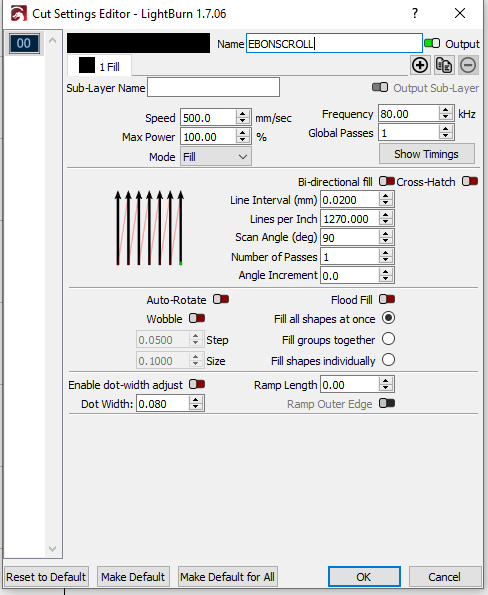Enable the Cross-Hatch switch

(x=470, y=181)
